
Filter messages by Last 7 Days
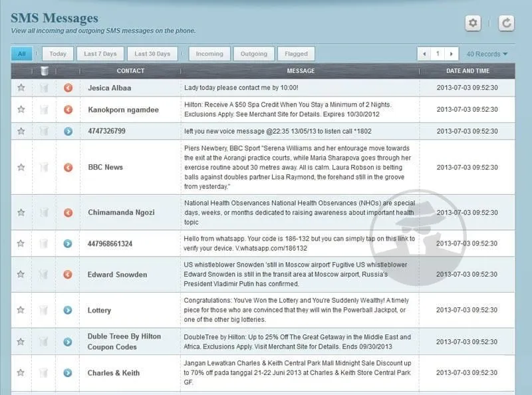100,54
